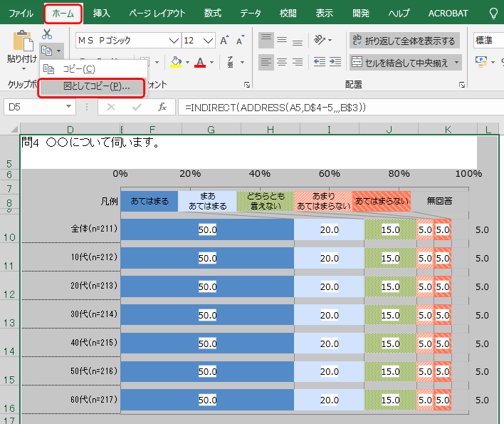The image size is (504, 424).
Task: Click the lightbulb Tell Me icon
Action: point(493,14)
